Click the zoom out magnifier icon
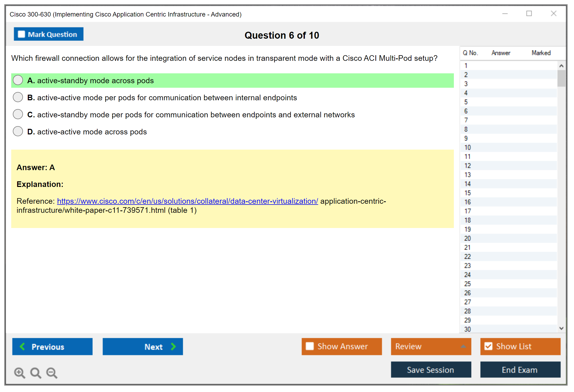Image resolution: width=574 pixels, height=392 pixels. tap(52, 373)
